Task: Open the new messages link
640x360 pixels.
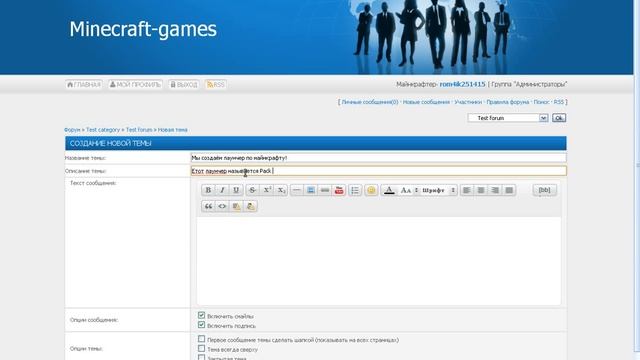Action: 426,102
